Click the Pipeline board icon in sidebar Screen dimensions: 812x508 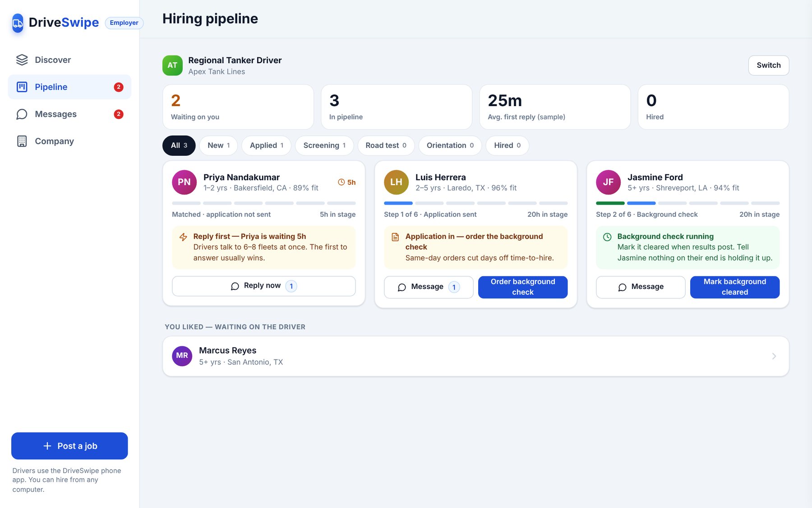point(22,87)
